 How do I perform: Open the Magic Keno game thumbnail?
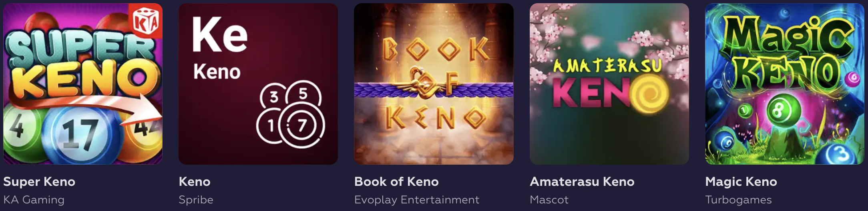[785, 84]
